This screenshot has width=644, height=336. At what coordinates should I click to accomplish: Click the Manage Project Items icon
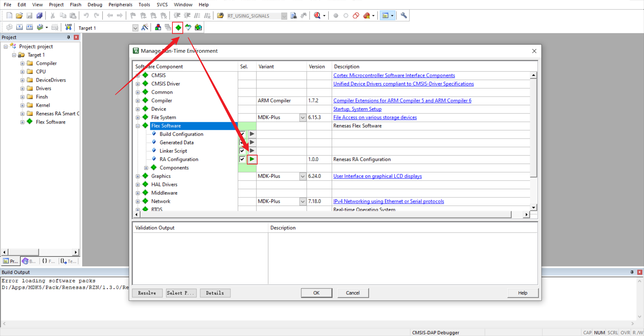click(x=158, y=28)
